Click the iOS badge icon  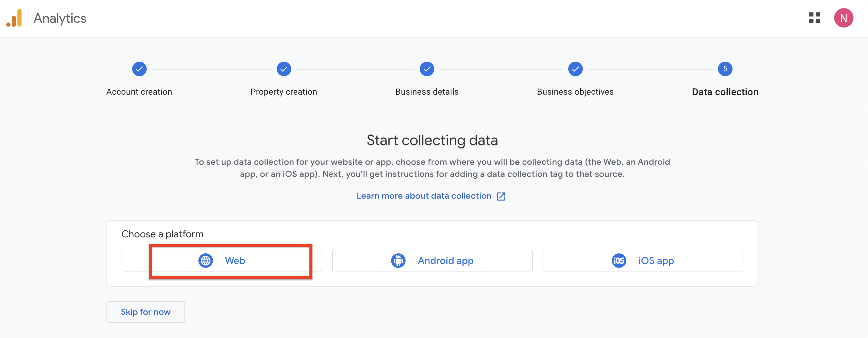(x=619, y=261)
